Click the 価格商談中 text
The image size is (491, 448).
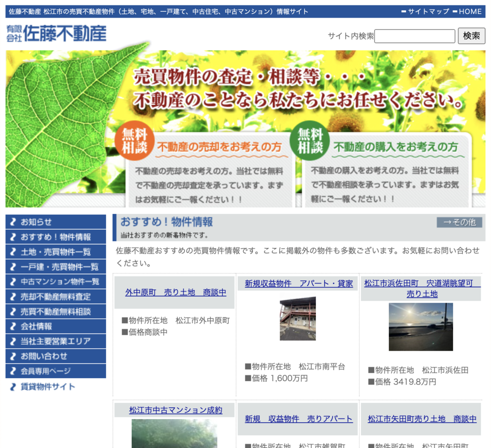[144, 332]
